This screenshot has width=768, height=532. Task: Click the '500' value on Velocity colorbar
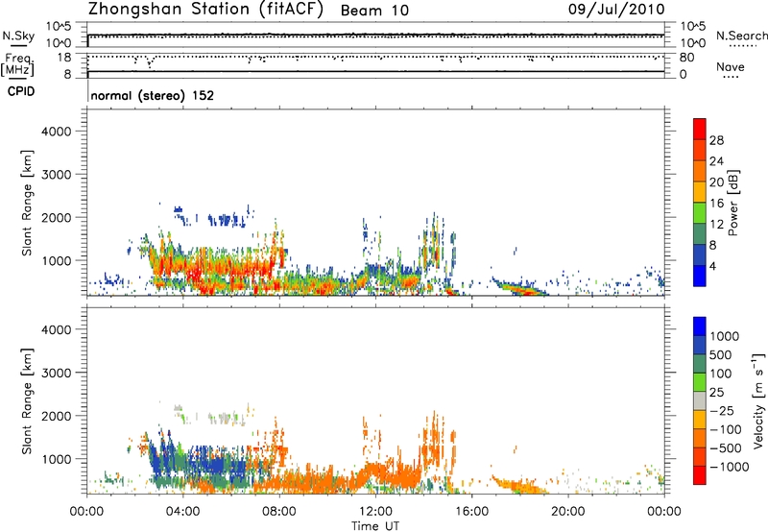[x=721, y=354]
